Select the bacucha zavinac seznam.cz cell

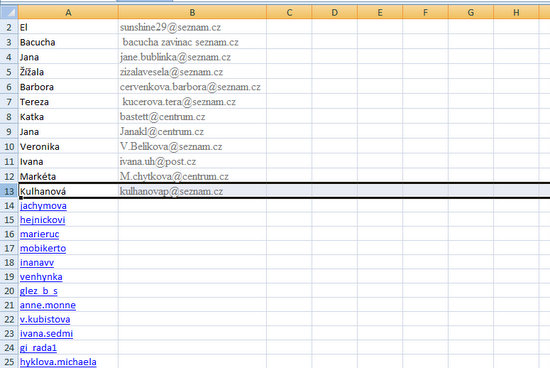(x=192, y=42)
